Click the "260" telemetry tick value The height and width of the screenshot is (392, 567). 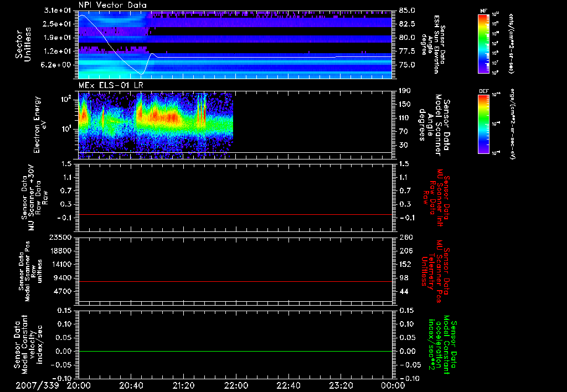point(405,237)
